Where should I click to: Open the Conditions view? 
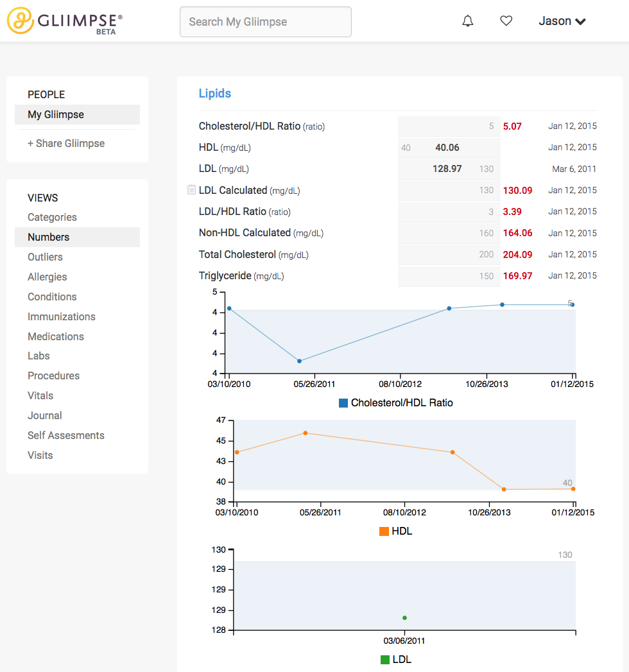click(x=52, y=297)
